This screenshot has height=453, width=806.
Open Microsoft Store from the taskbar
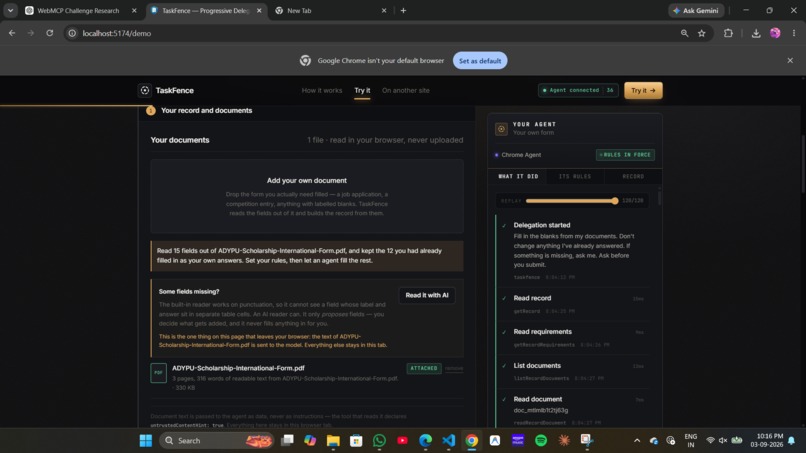click(x=356, y=441)
